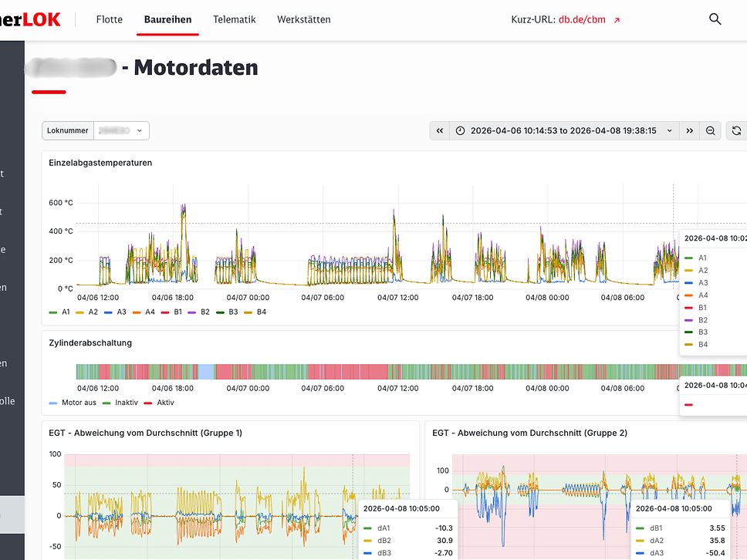Toggle the A1 series in the legend
The image size is (747, 560).
59,312
